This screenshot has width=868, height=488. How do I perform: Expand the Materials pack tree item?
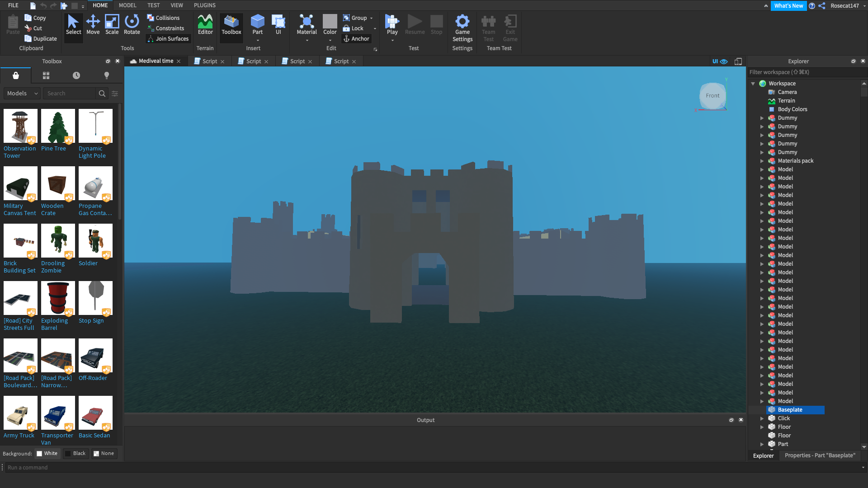click(x=762, y=161)
